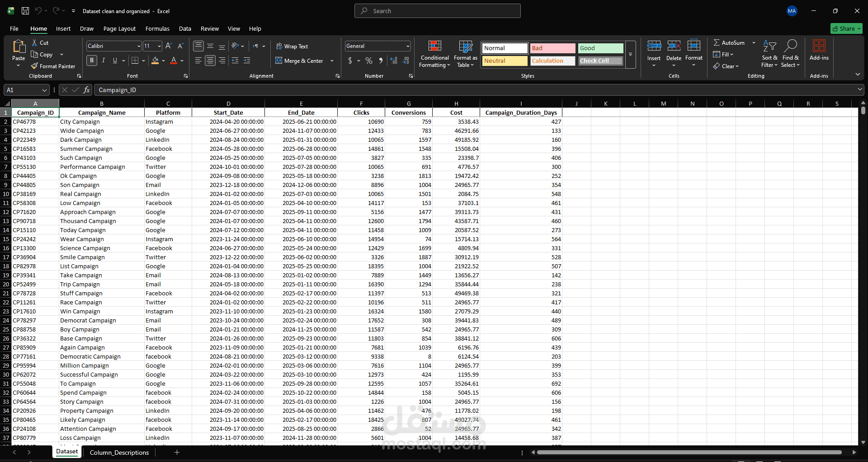Click Decrease Decimal icon
The height and width of the screenshot is (462, 868).
(406, 61)
